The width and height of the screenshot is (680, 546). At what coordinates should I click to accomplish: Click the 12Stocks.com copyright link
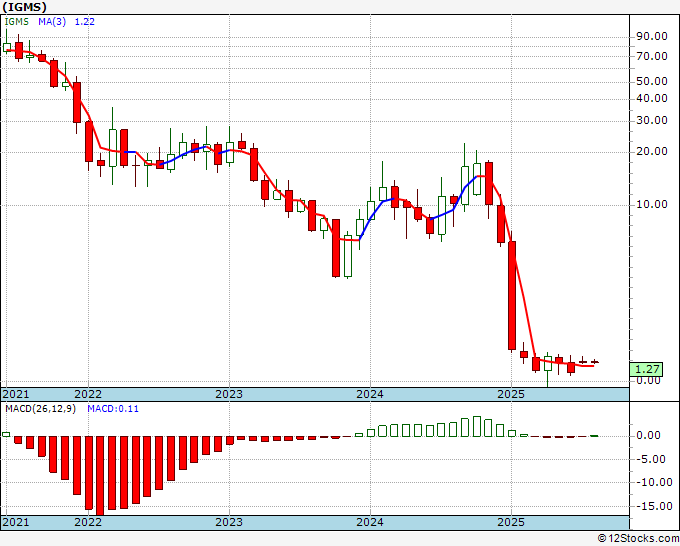638,539
